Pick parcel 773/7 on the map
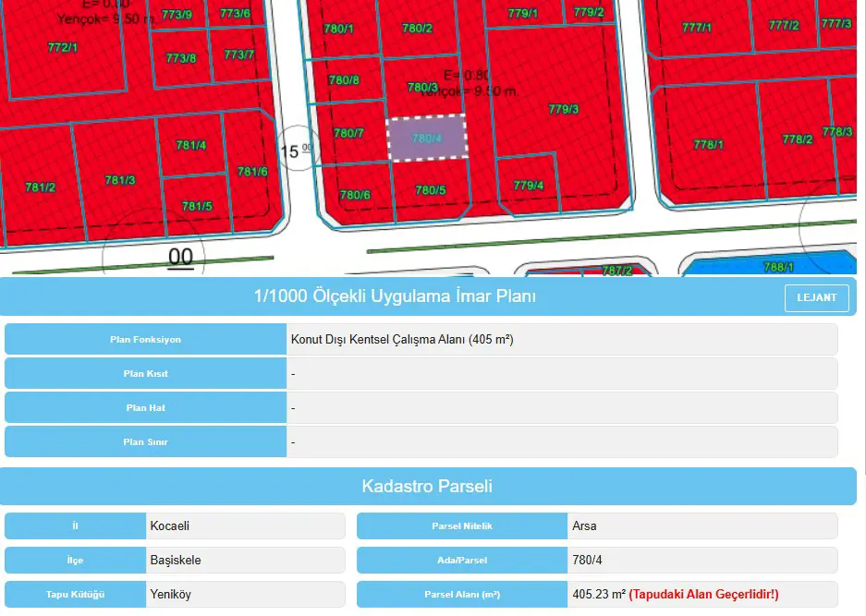The height and width of the screenshot is (616, 866). pos(238,54)
